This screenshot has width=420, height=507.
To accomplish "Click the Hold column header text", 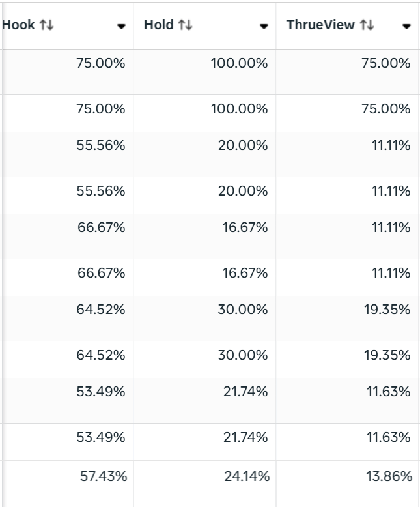I will 159,25.
